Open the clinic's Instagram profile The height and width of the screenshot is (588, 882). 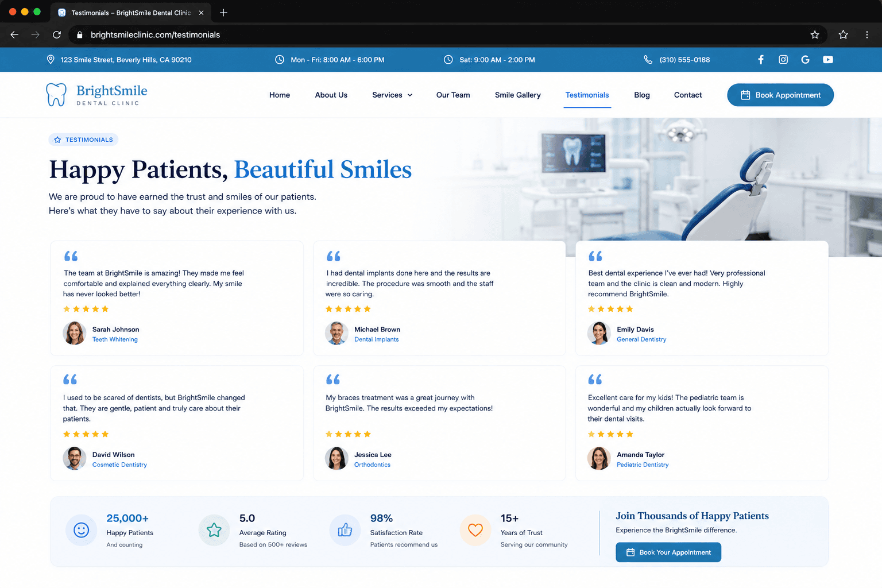[x=783, y=60]
